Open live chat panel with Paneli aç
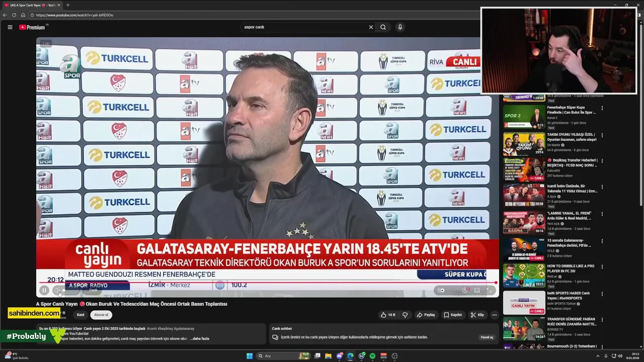This screenshot has height=362, width=644. (x=487, y=337)
